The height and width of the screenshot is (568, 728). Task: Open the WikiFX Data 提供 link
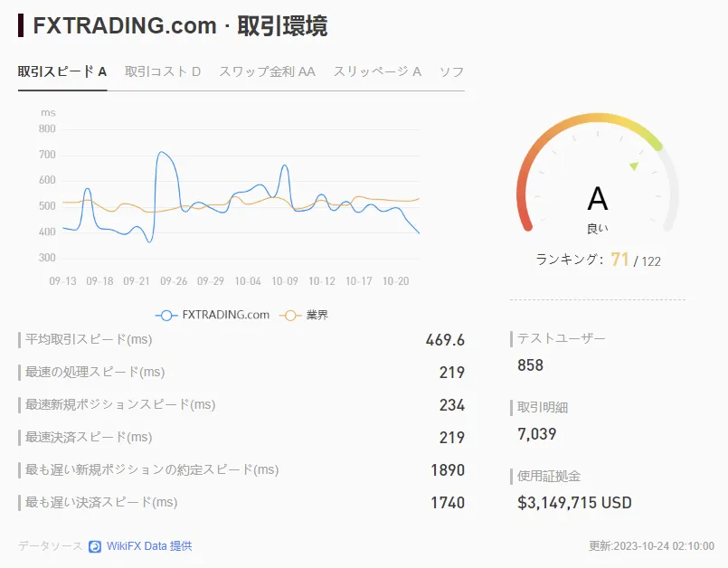pyautogui.click(x=149, y=546)
